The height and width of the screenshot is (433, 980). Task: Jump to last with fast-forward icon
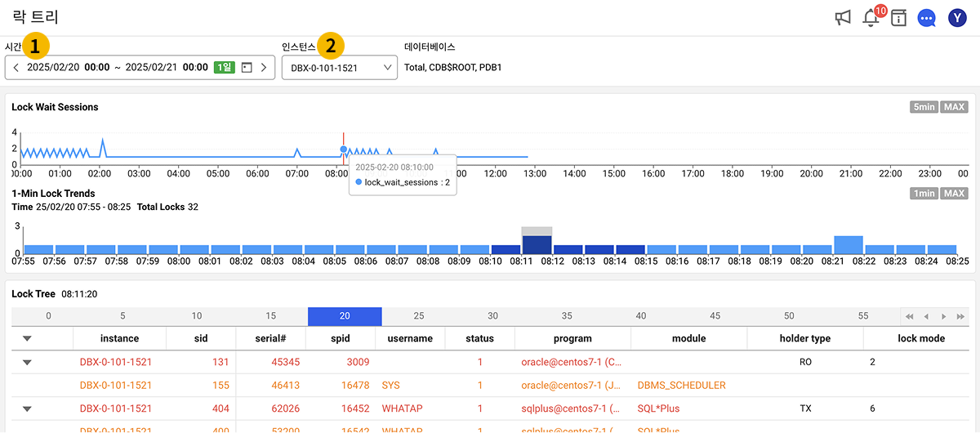pos(960,316)
